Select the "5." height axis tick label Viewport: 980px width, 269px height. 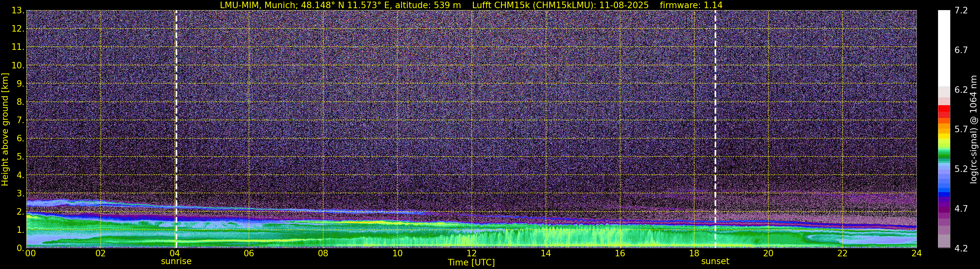(x=21, y=157)
